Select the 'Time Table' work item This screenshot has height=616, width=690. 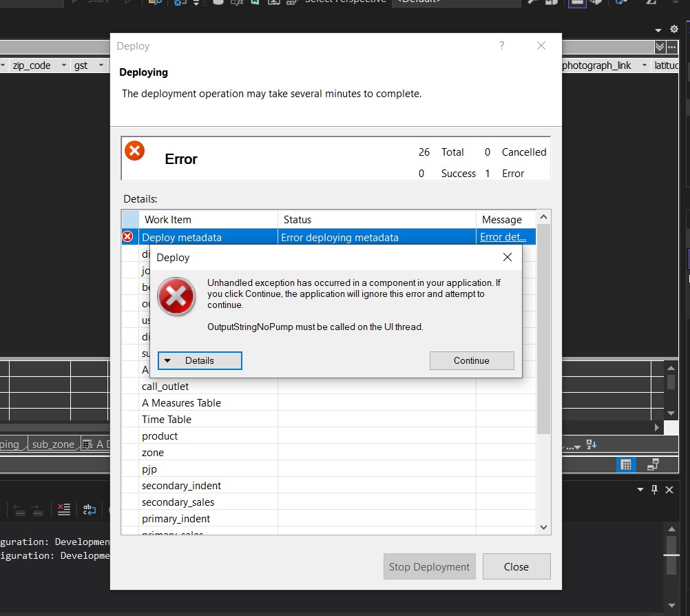(x=328, y=419)
